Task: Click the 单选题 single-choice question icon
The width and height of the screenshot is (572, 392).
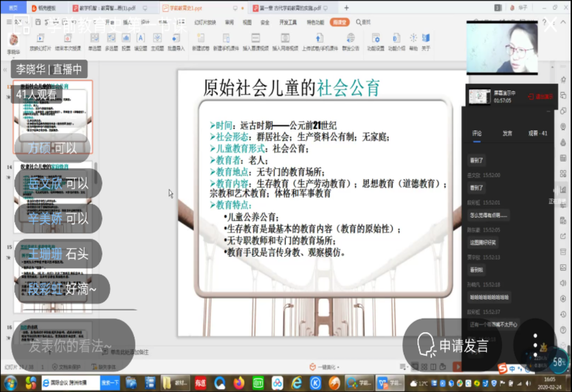Action: [x=95, y=39]
